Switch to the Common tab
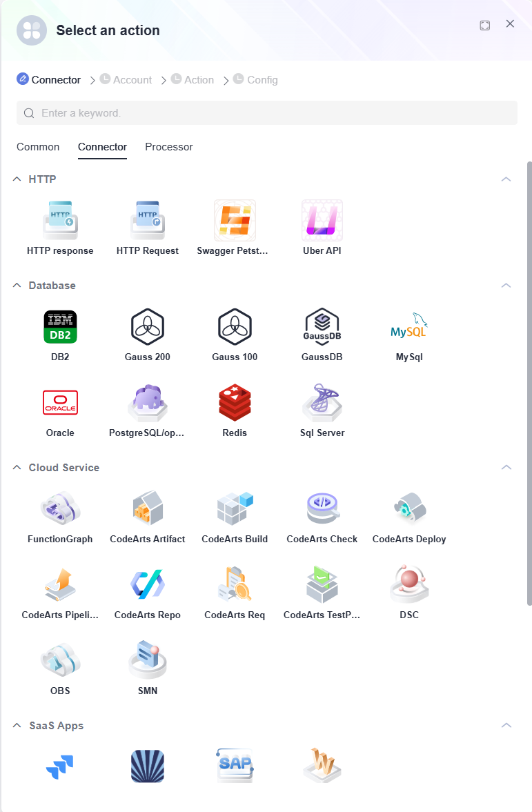The height and width of the screenshot is (812, 532). tap(38, 147)
